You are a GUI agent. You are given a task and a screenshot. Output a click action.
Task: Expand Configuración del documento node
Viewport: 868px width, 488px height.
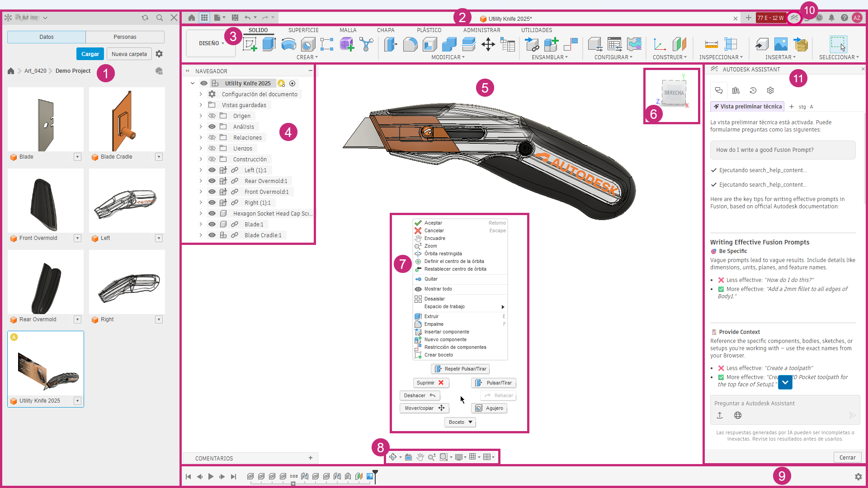tap(201, 94)
